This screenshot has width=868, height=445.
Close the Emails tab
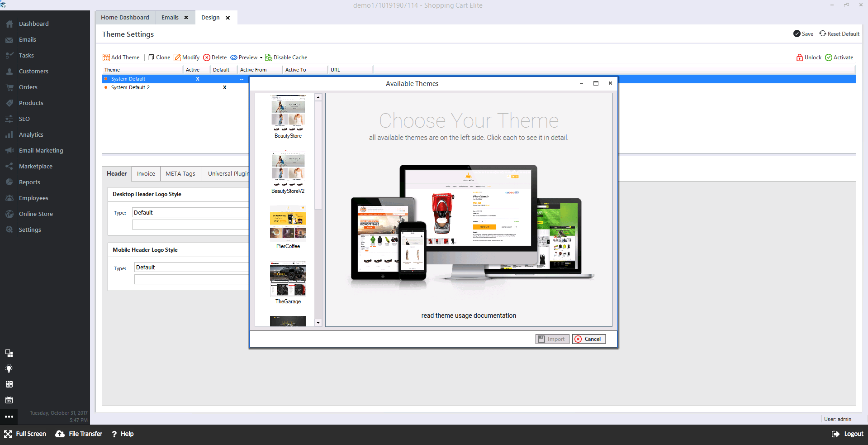tap(186, 18)
